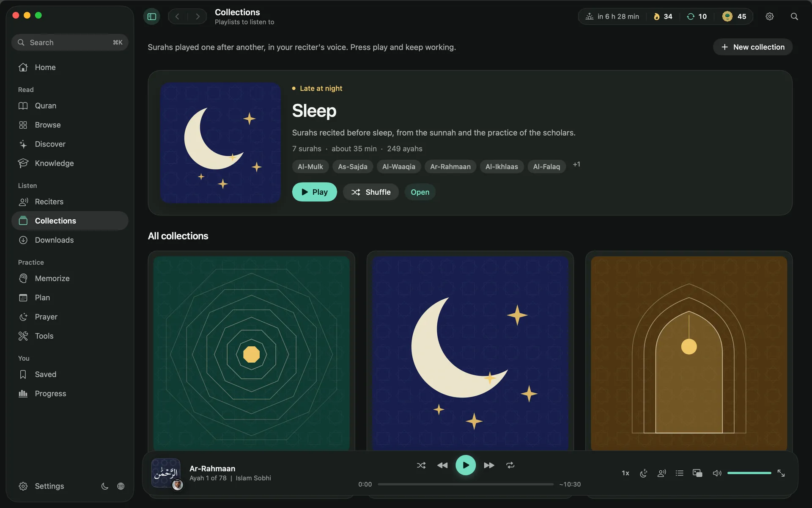This screenshot has height=508, width=812.
Task: Switch language with the globe icon
Action: pyautogui.click(x=121, y=486)
